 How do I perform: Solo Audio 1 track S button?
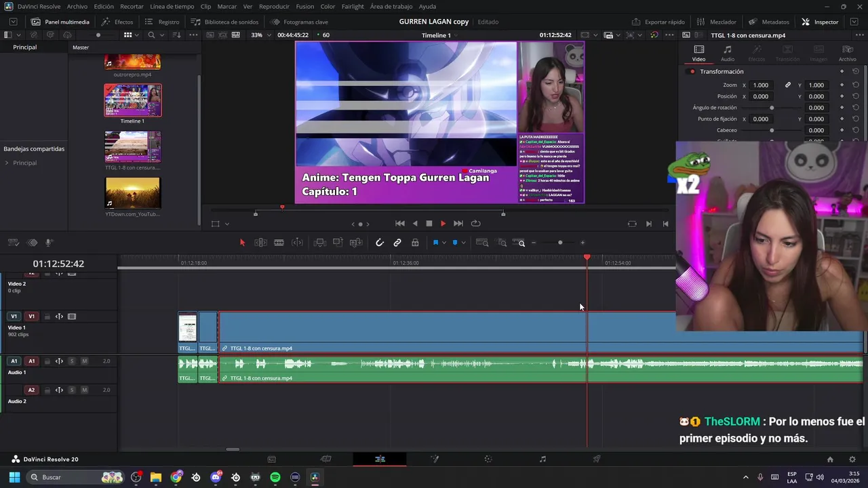click(x=72, y=361)
